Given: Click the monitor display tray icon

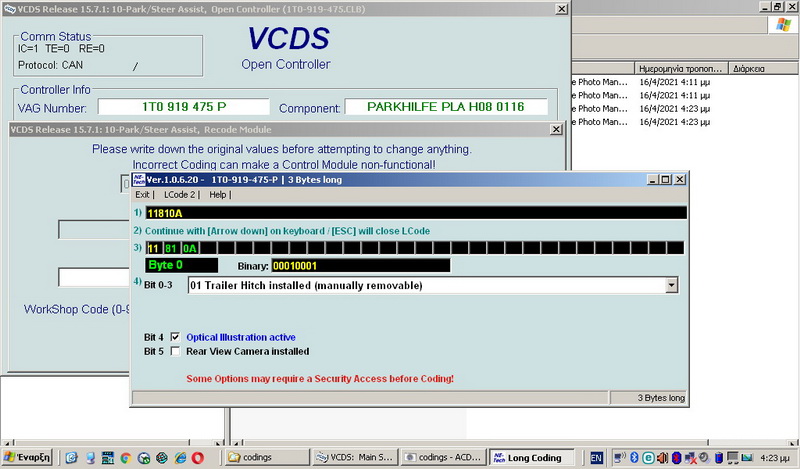Looking at the screenshot, I should pos(733,457).
